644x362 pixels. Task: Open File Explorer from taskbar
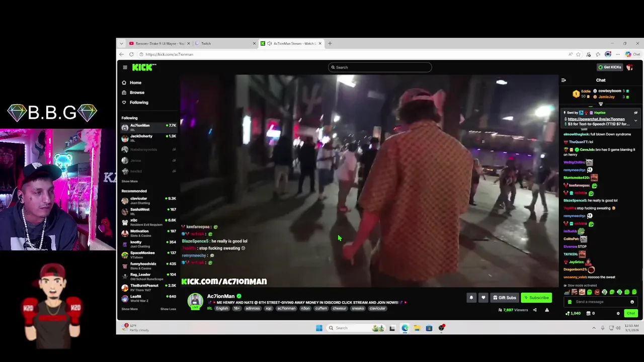[417, 328]
